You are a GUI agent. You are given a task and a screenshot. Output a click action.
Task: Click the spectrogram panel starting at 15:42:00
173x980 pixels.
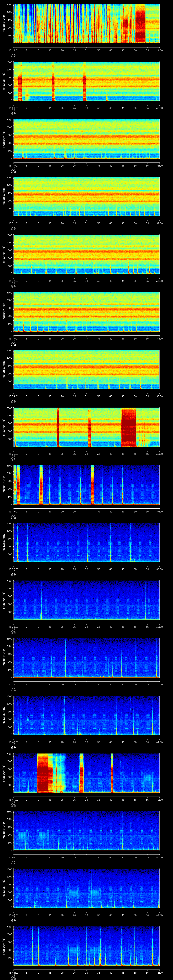[87, 831]
